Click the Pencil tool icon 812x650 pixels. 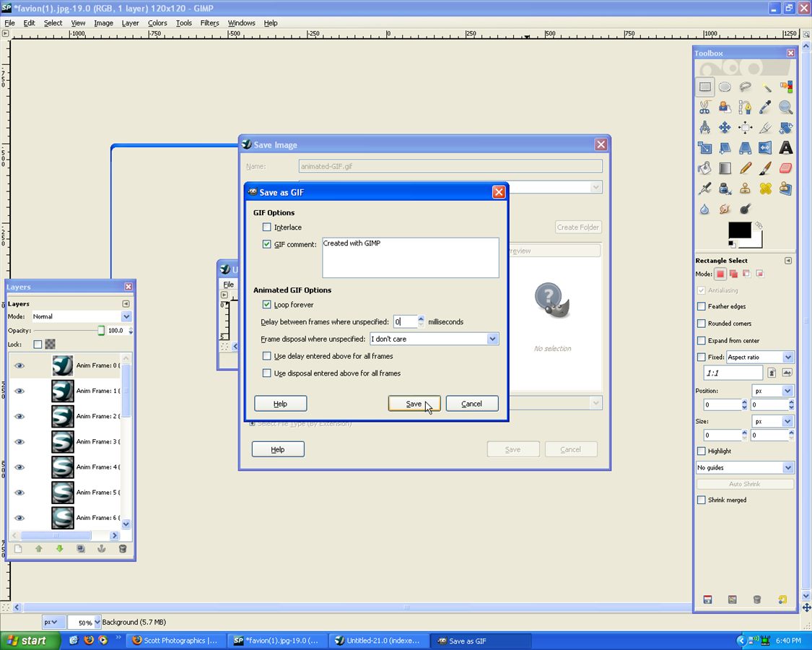[x=745, y=168]
